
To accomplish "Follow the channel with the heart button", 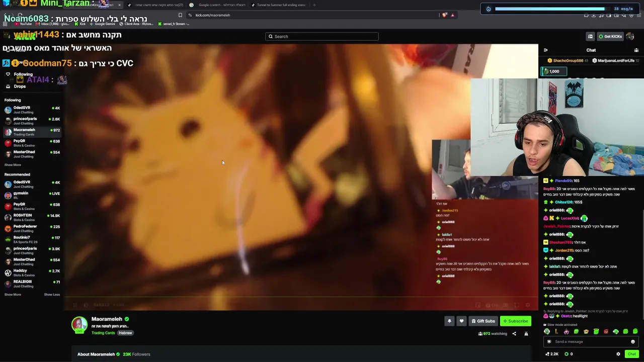I will click(x=461, y=321).
